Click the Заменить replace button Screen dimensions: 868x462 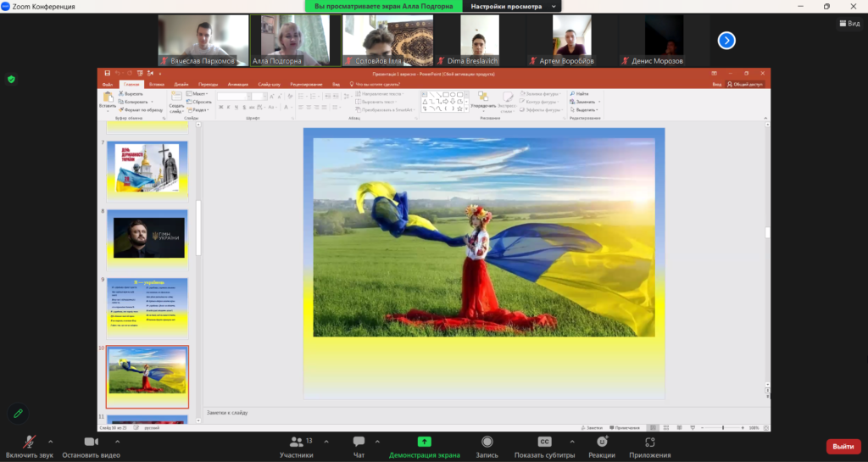pyautogui.click(x=585, y=102)
